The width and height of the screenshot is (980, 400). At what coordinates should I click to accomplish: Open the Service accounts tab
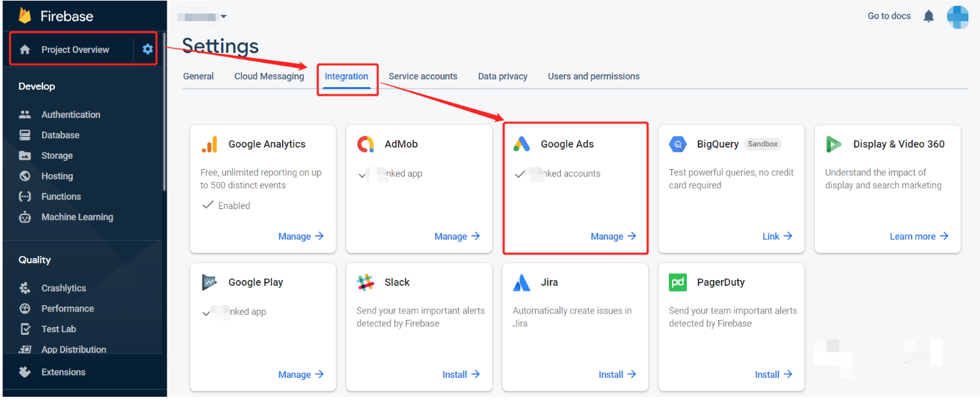pyautogui.click(x=423, y=76)
